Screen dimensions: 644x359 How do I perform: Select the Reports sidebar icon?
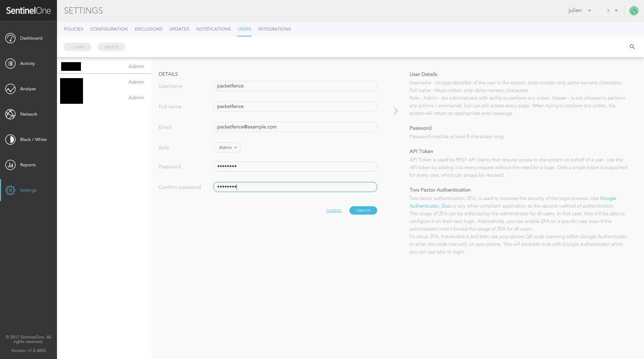[x=28, y=165]
